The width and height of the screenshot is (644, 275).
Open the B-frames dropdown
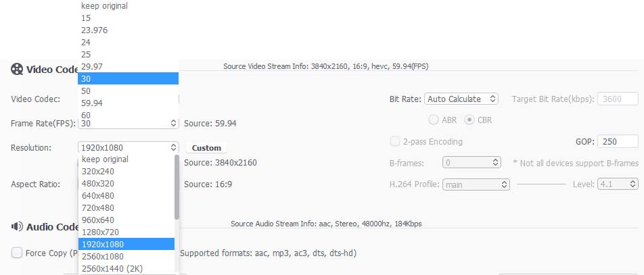pyautogui.click(x=471, y=163)
